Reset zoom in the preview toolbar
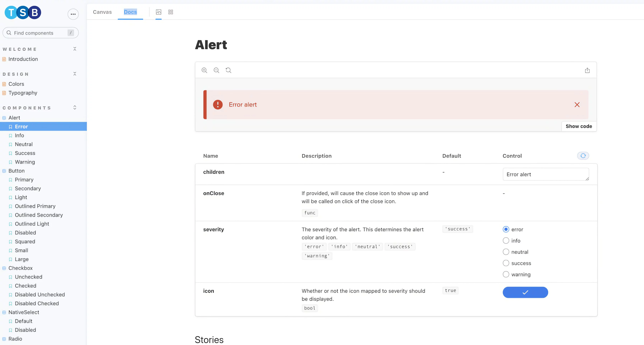Screen dimensions: 644x345 (228, 70)
